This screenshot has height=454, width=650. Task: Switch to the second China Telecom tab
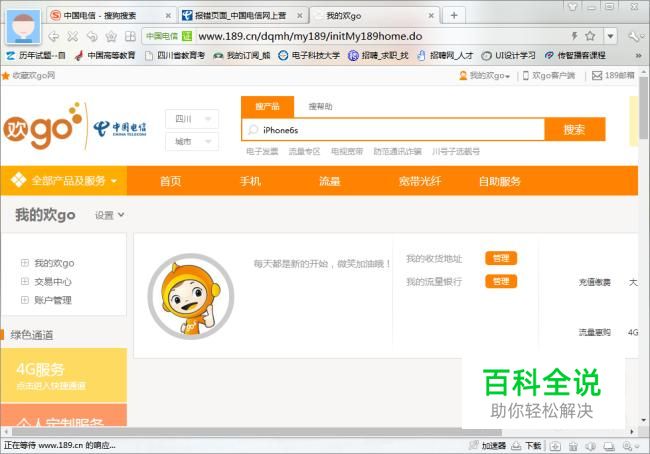[243, 16]
